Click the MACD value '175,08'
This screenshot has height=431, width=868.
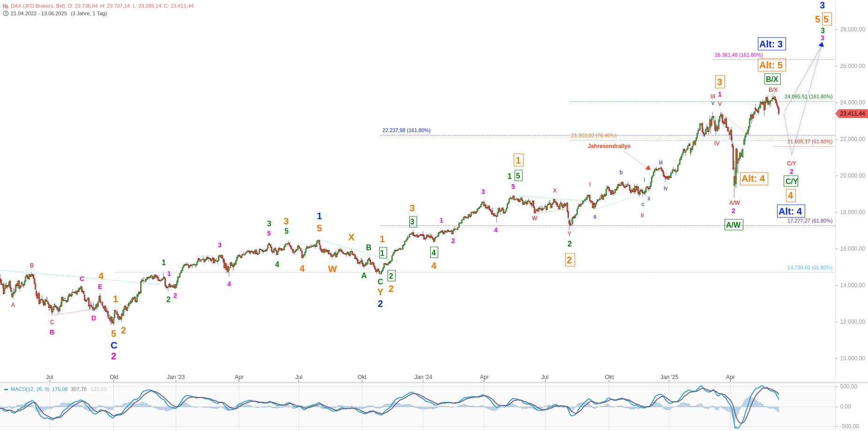[x=60, y=389]
